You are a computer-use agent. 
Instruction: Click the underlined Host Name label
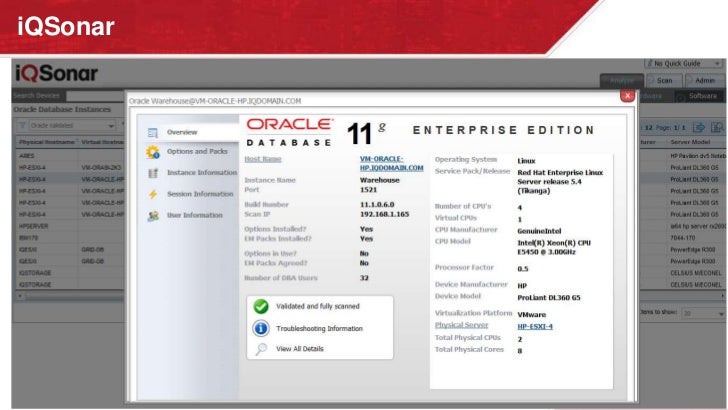(x=263, y=159)
